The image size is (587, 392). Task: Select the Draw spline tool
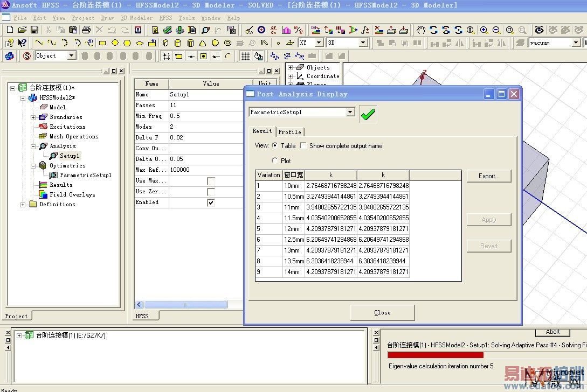(52, 43)
